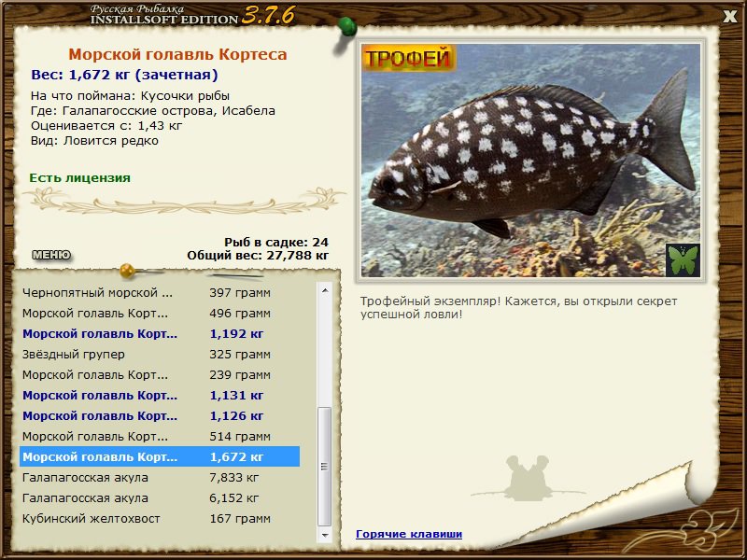Select the Звёздный групер 325 грамм row
Viewport: 747px width, 560px height.
[160, 355]
